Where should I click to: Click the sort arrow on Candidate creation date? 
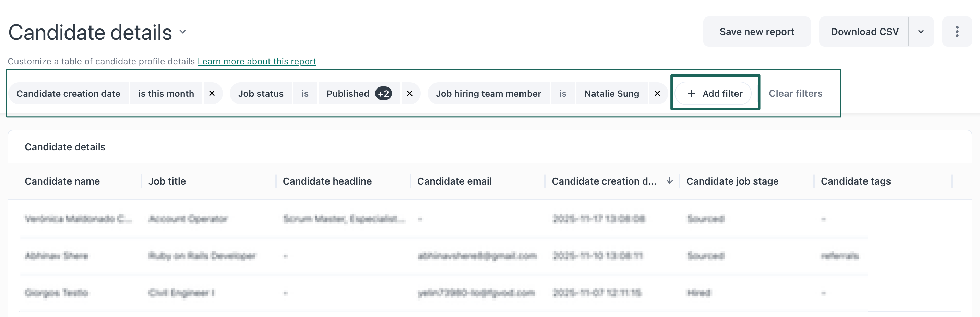[670, 181]
